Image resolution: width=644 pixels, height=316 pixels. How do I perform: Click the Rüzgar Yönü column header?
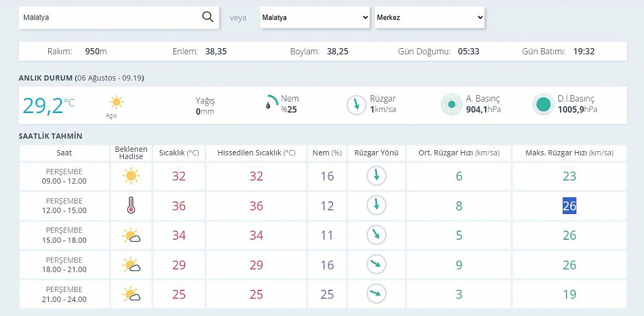tap(376, 153)
